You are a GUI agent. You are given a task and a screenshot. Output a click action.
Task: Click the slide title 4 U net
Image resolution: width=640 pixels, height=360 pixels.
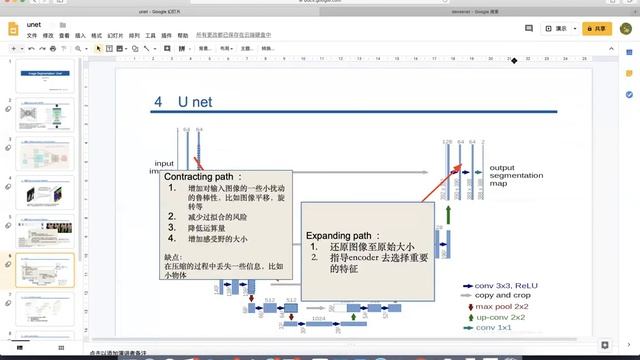(183, 102)
